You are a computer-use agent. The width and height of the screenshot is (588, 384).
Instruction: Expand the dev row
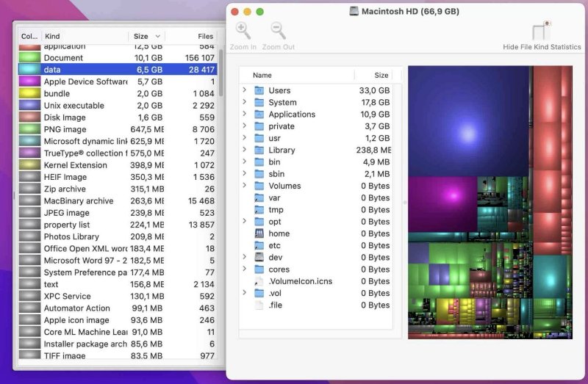click(245, 257)
